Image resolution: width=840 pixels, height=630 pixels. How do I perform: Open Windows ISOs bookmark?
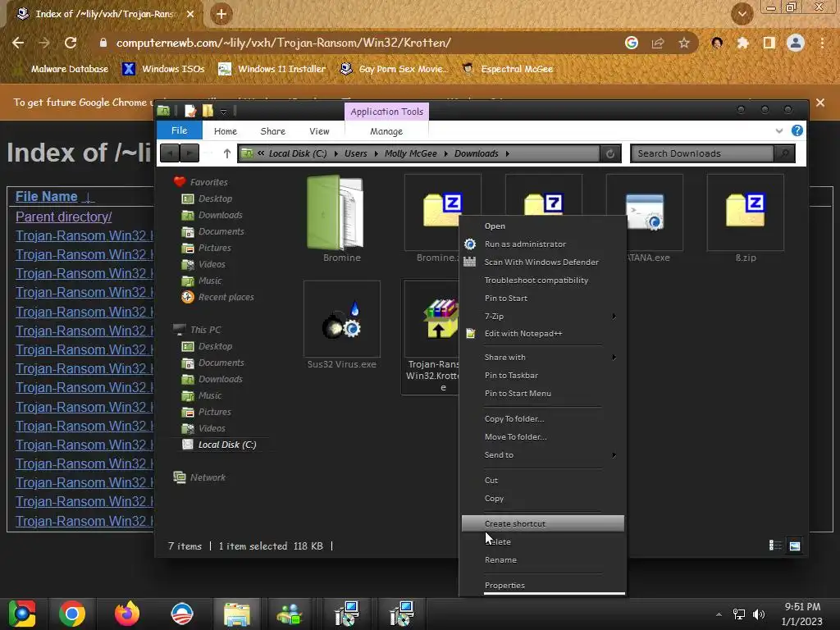(x=163, y=69)
